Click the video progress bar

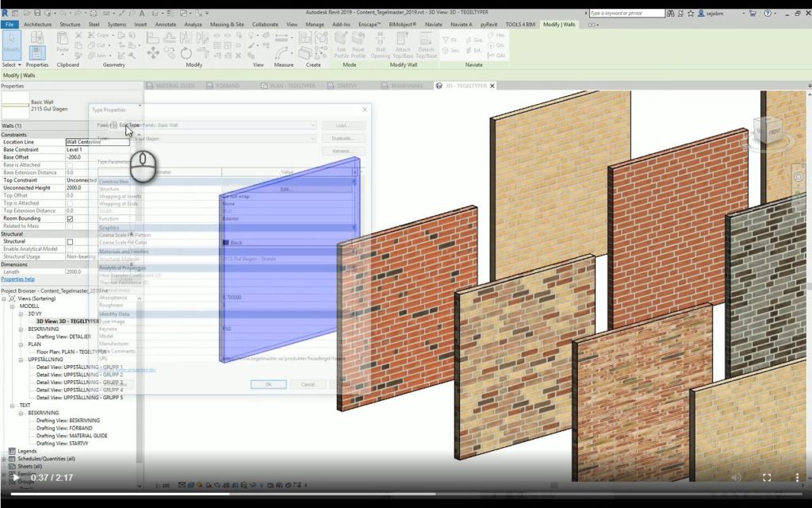(406, 494)
